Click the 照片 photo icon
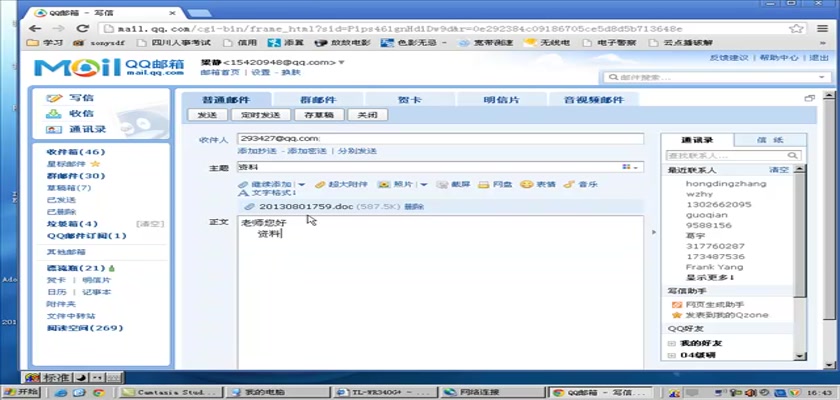Screen dimensions: 840x400 point(384,184)
